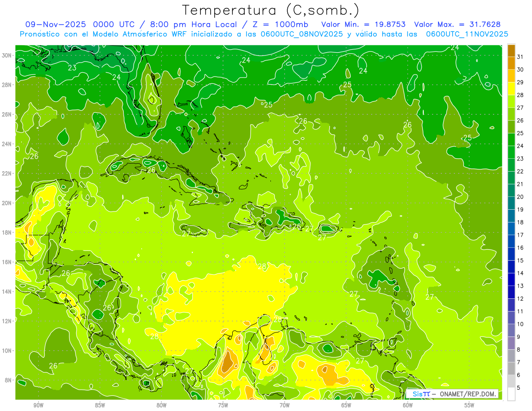
Task: Click the white swatch below 5 on colorbar
Action: click(511, 394)
